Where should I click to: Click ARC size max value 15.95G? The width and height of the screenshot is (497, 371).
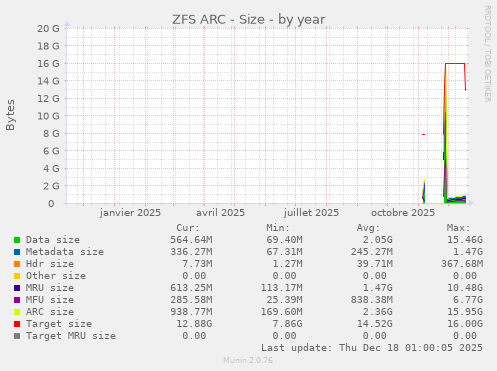point(465,312)
